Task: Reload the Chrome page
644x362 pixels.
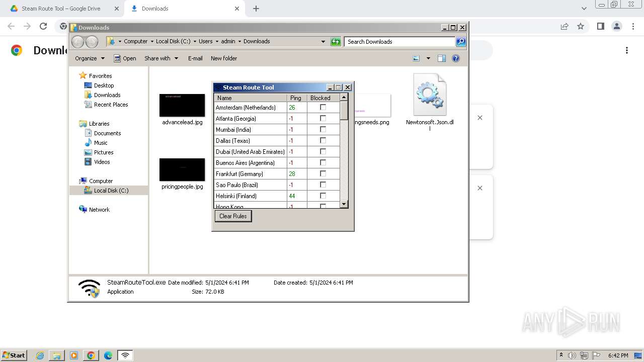Action: tap(43, 26)
